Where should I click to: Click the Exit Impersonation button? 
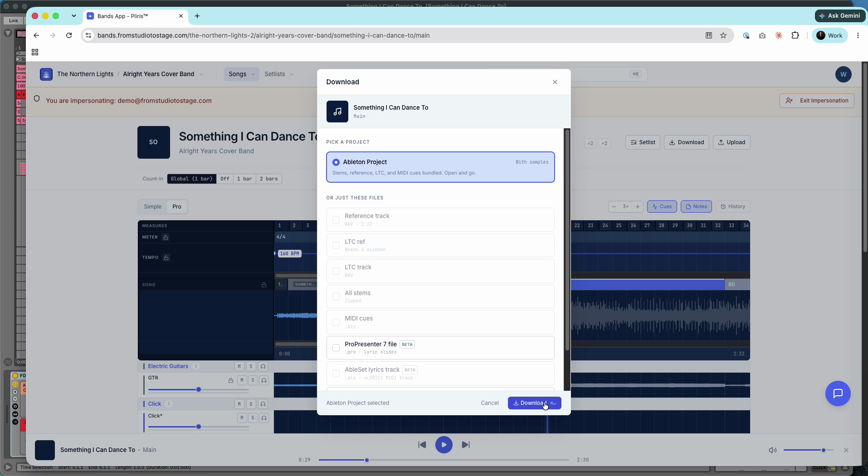pos(817,101)
